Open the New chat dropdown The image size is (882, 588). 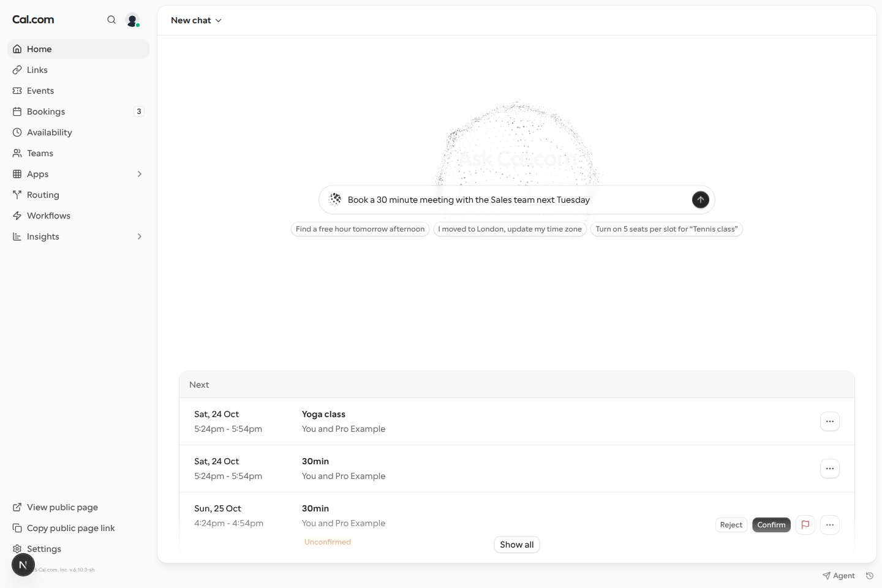196,20
